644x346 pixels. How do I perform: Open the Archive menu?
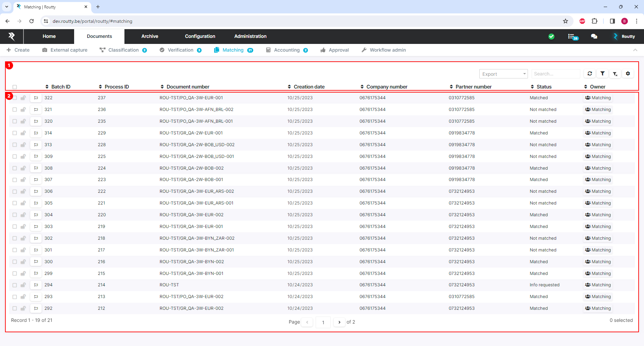pos(150,36)
